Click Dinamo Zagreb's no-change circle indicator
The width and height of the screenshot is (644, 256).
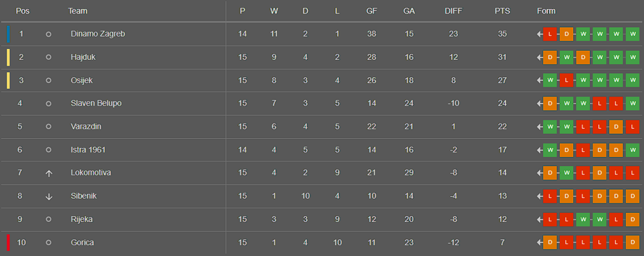coord(48,35)
